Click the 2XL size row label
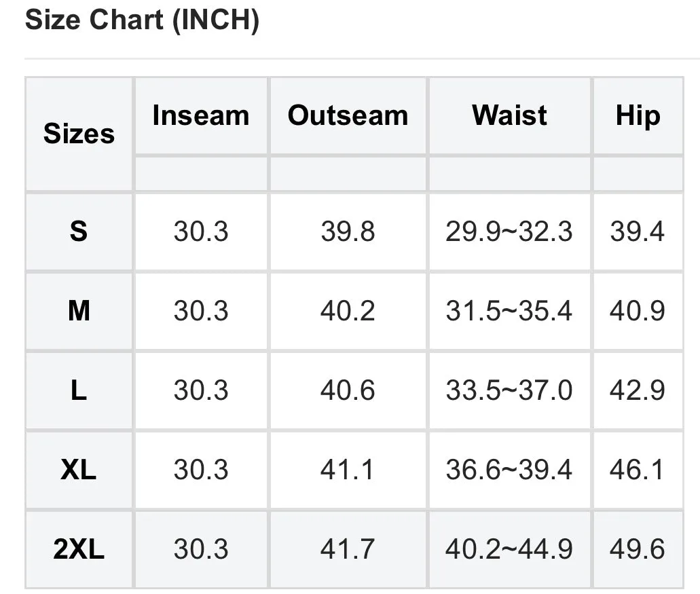 pyautogui.click(x=79, y=549)
